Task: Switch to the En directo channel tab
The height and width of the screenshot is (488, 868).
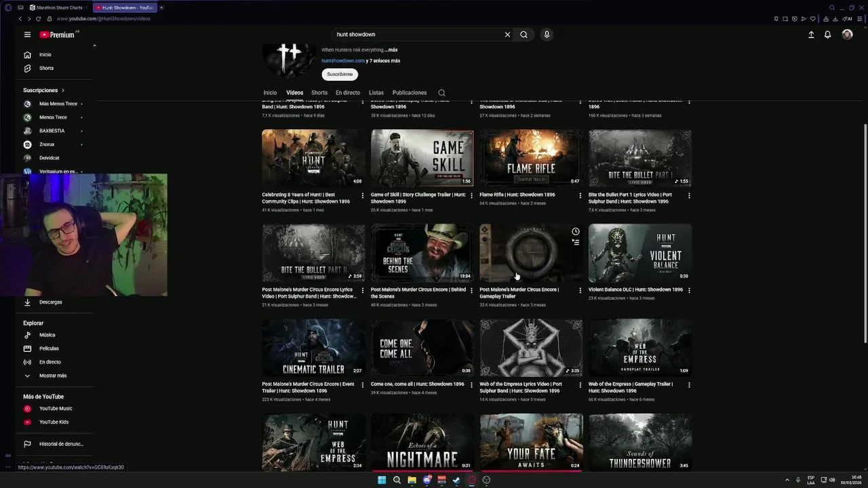Action: point(348,93)
